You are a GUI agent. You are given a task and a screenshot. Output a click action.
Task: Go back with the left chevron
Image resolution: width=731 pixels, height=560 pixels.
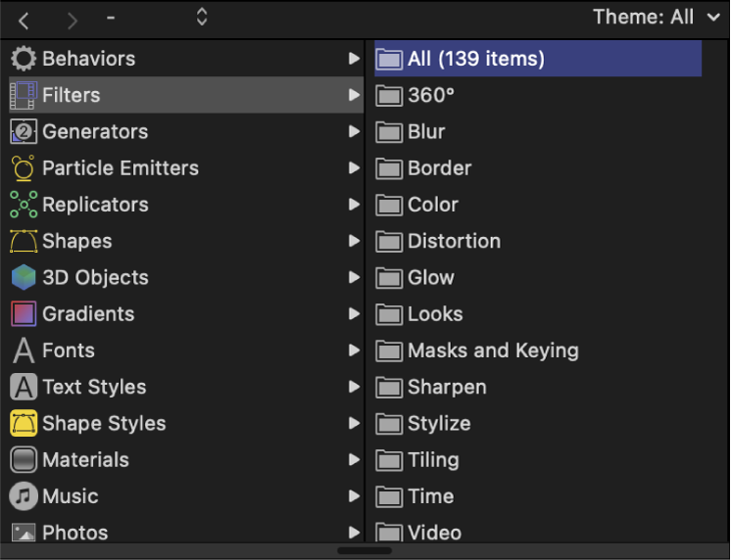[24, 19]
